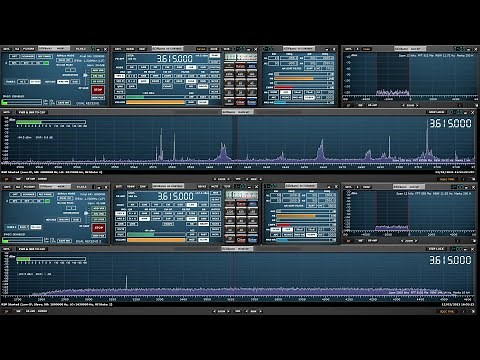Image resolution: width=480 pixels, height=360 pixels.
Task: Click the zoom-out left arrow in the bottom AUX SP
Action: [x=402, y=241]
